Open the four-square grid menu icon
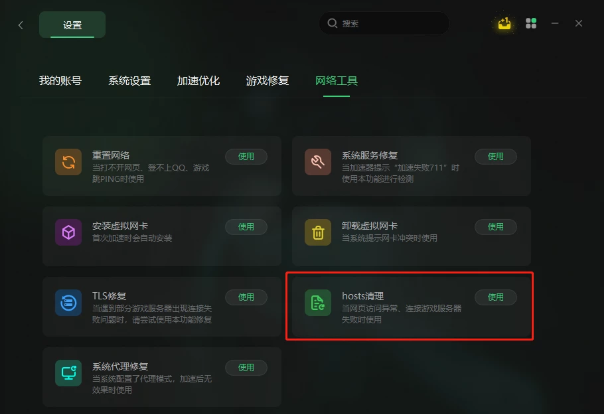The image size is (604, 414). point(531,23)
